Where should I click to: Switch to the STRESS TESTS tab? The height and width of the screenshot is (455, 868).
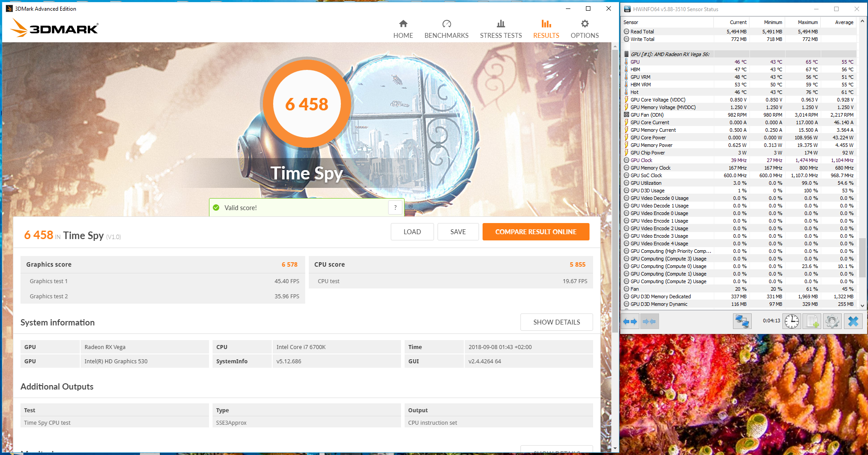pyautogui.click(x=501, y=29)
